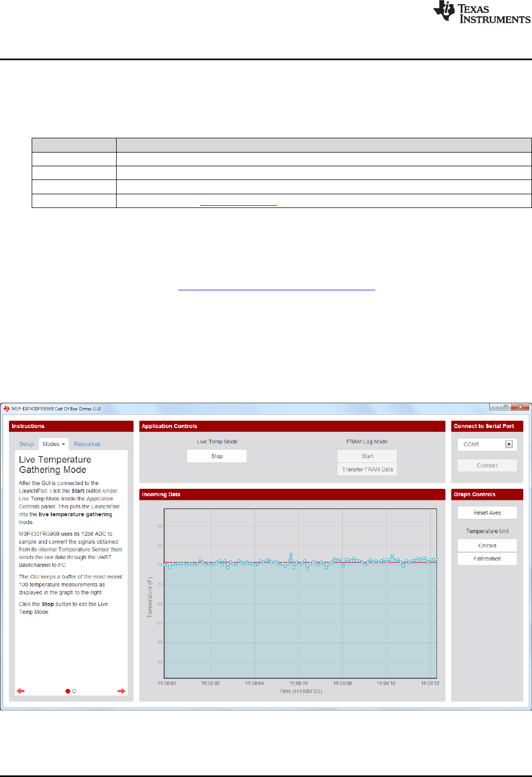Open the Resources tab
This screenshot has width=532, height=777.
(87, 444)
